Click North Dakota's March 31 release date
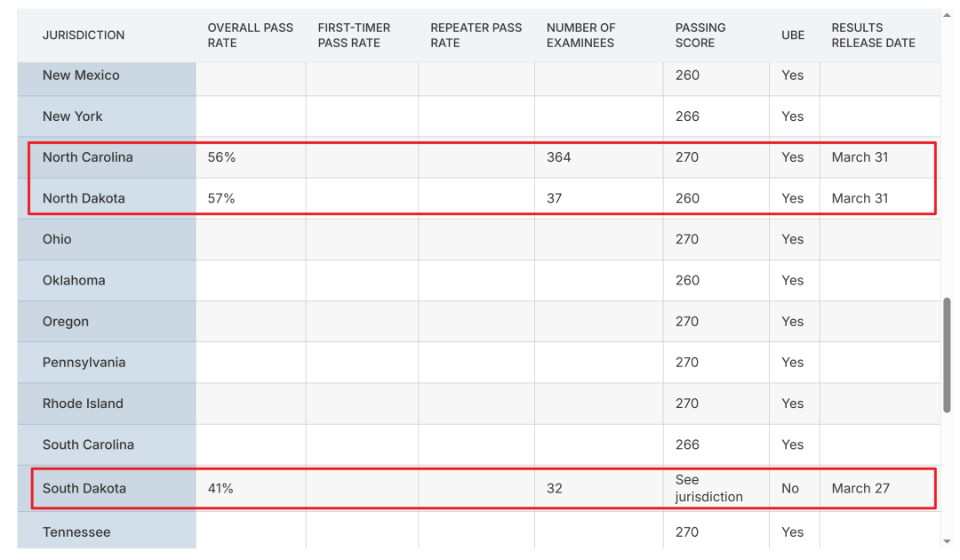 [x=860, y=198]
